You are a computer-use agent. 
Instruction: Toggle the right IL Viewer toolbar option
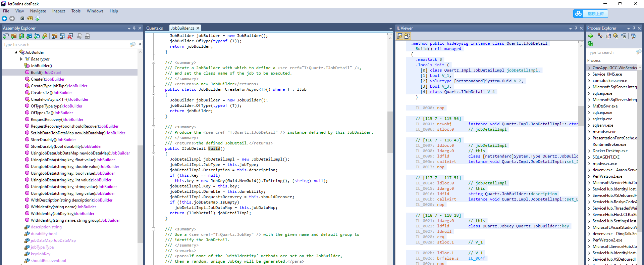coord(407,36)
